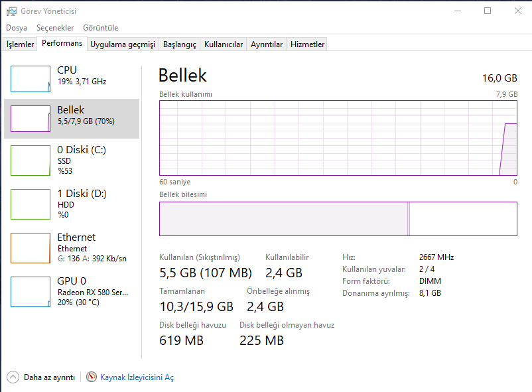The width and height of the screenshot is (532, 392).
Task: Open the Dosya menu
Action: (x=17, y=28)
